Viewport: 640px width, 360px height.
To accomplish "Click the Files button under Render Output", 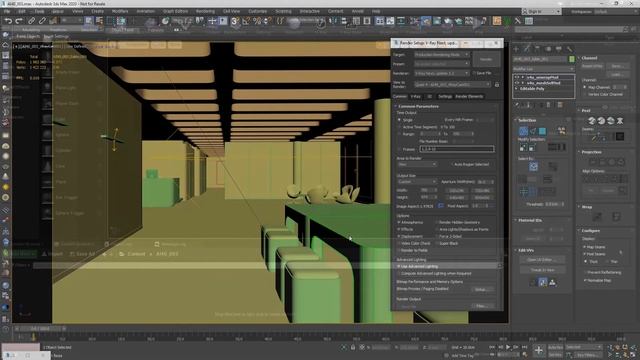I will coord(482,306).
